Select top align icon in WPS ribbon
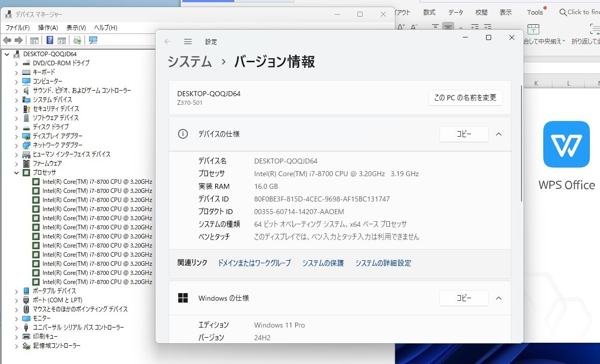Viewport: 600px width, 364px height. (435, 27)
